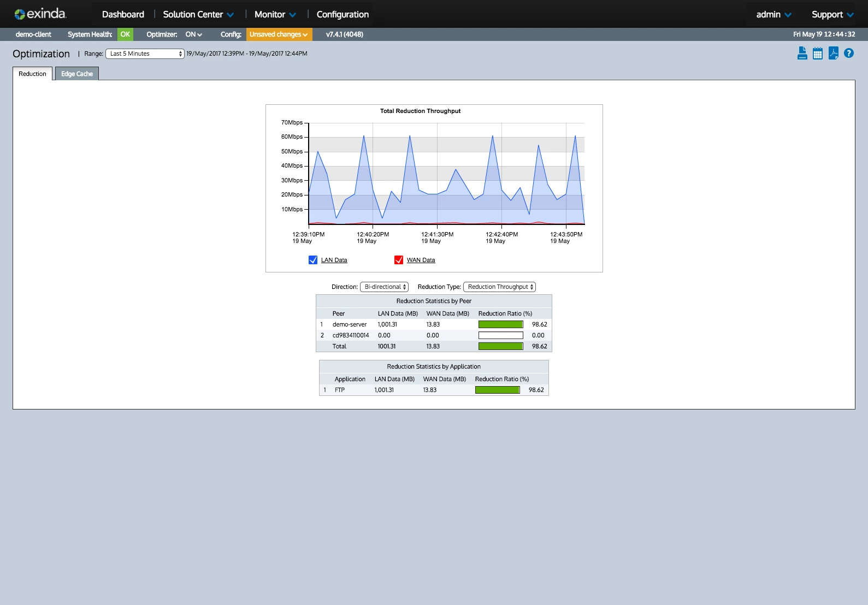Screen dimensions: 868x605
Task: Click the print report icon
Action: tap(802, 54)
